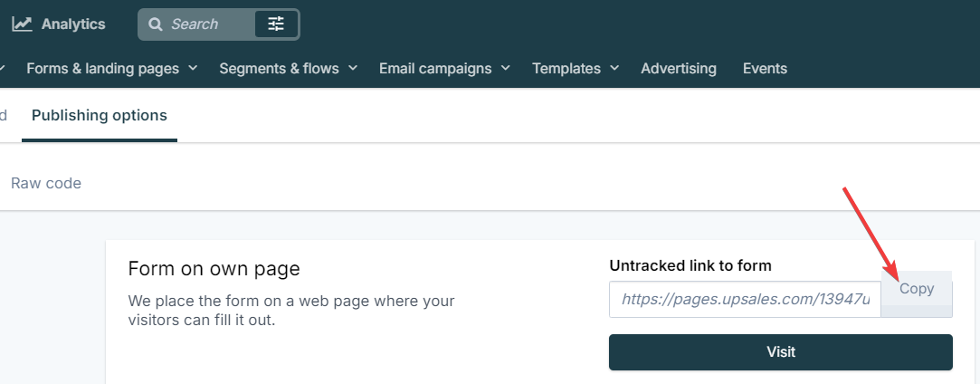Open the search filter sliders icon
980x384 pixels.
click(276, 24)
